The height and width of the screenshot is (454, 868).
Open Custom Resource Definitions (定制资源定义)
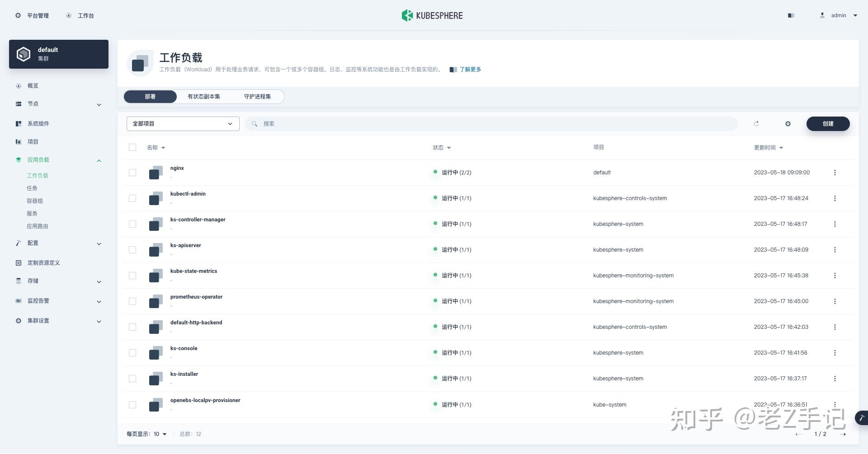(x=43, y=263)
